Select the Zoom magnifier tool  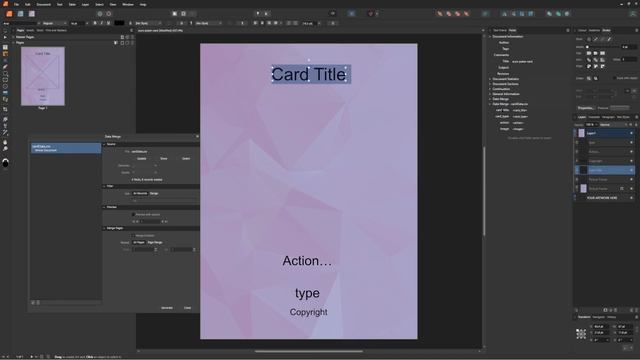pos(5,149)
